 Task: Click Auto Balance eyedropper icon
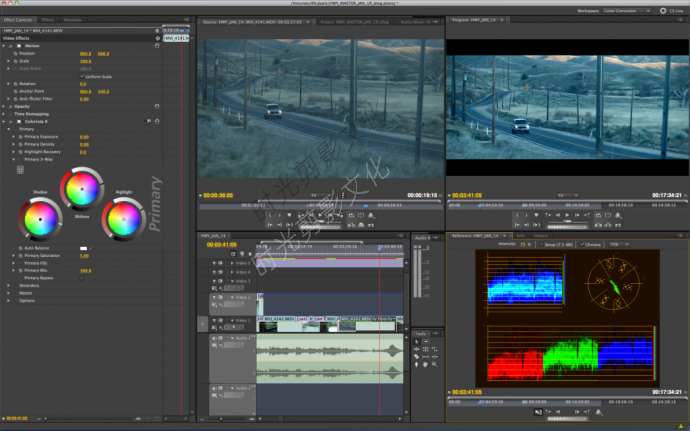(x=91, y=248)
